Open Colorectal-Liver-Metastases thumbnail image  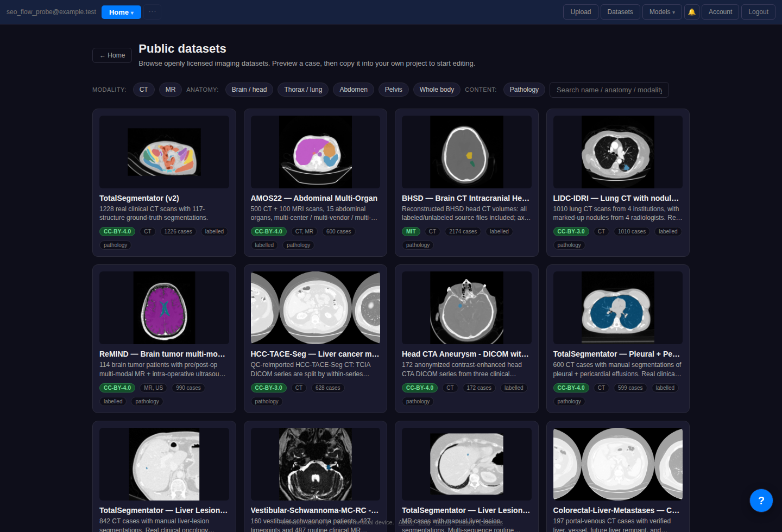pyautogui.click(x=618, y=464)
